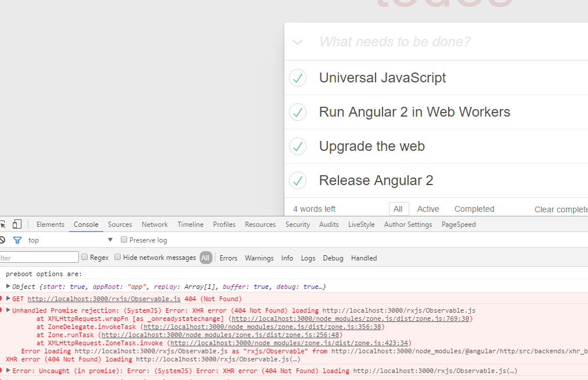Screen dimensions: 588x380
Task: Filter console by Logs
Action: (x=308, y=258)
